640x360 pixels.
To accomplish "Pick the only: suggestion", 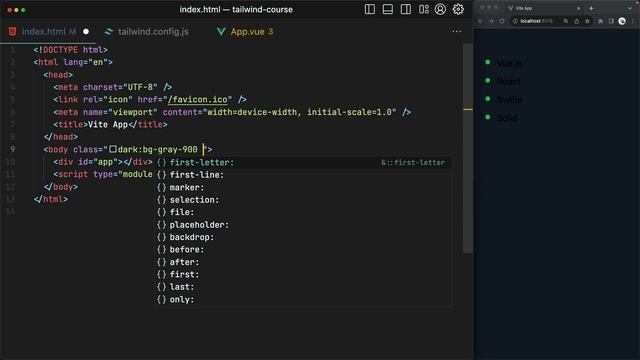I will (x=304, y=299).
